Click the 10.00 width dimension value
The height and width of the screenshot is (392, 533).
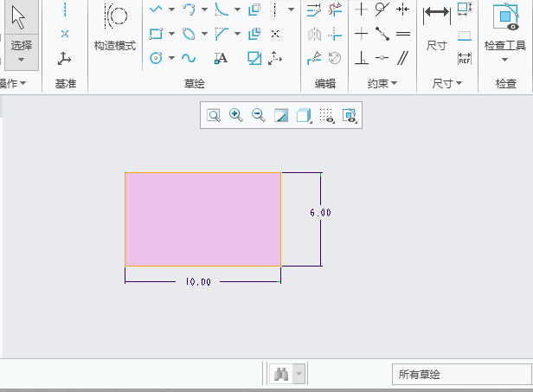(198, 282)
